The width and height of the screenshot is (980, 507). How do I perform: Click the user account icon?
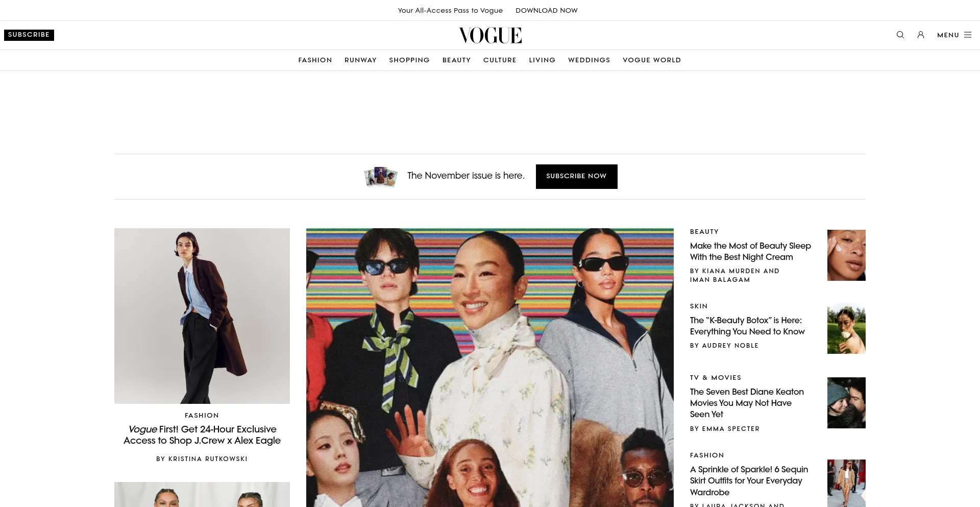[x=921, y=35]
